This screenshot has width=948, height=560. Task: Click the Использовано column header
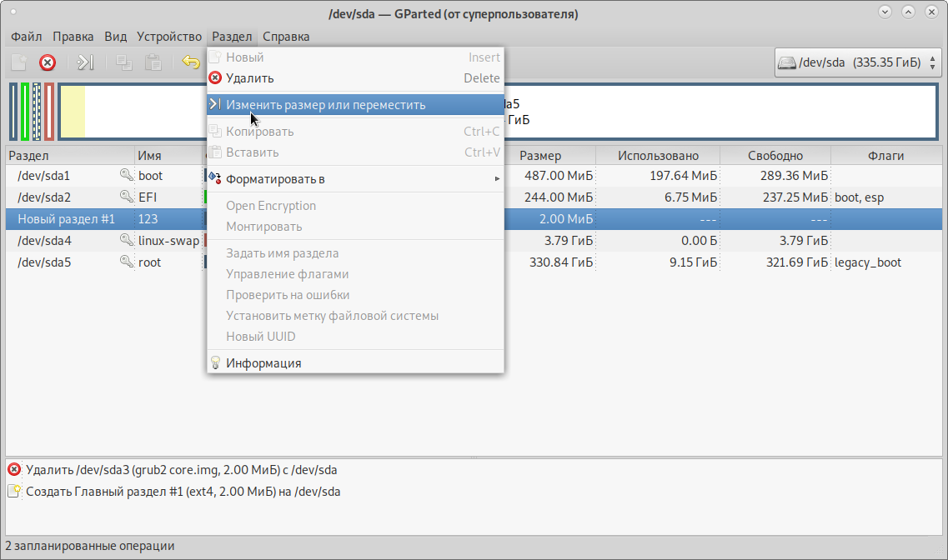point(658,155)
